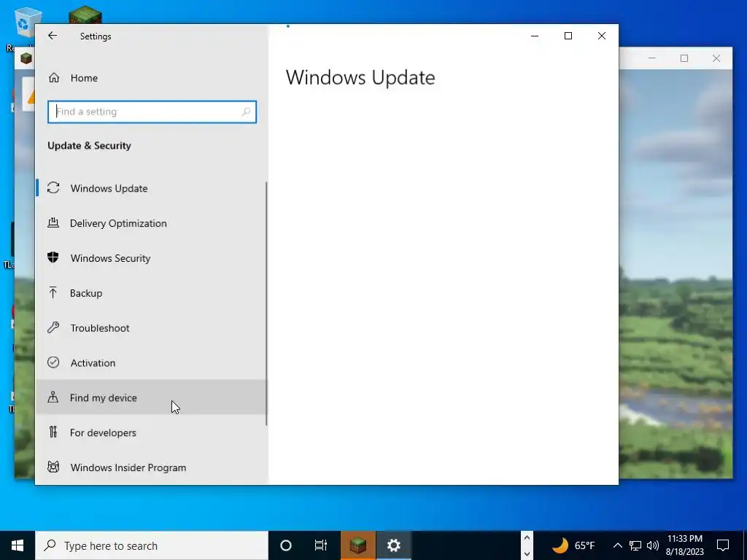Image resolution: width=747 pixels, height=560 pixels.
Task: Click Settings gear on taskbar
Action: 393,545
